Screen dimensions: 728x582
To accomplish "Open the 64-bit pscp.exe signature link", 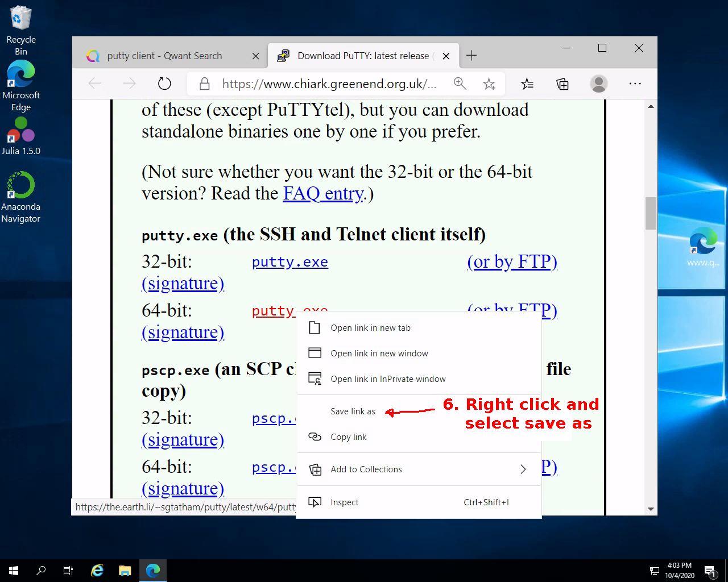I will click(183, 488).
